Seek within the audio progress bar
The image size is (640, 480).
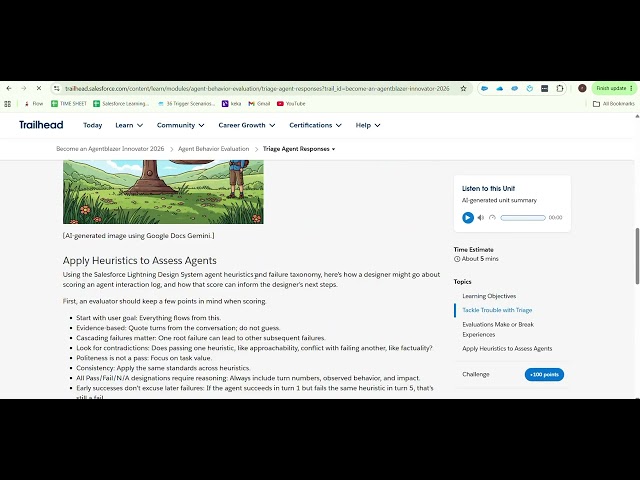pos(523,218)
